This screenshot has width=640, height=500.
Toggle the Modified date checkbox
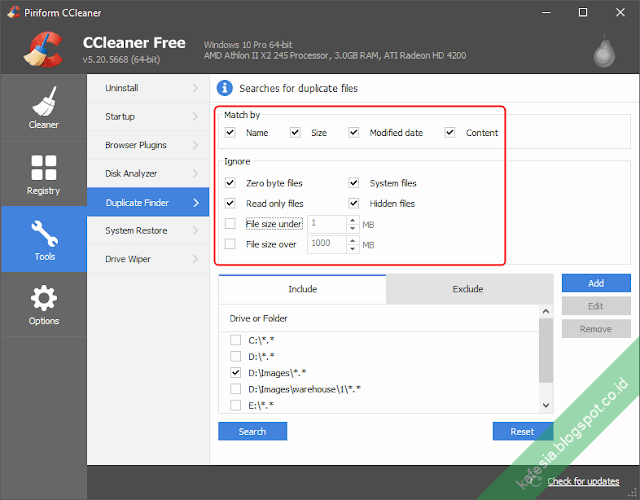353,132
